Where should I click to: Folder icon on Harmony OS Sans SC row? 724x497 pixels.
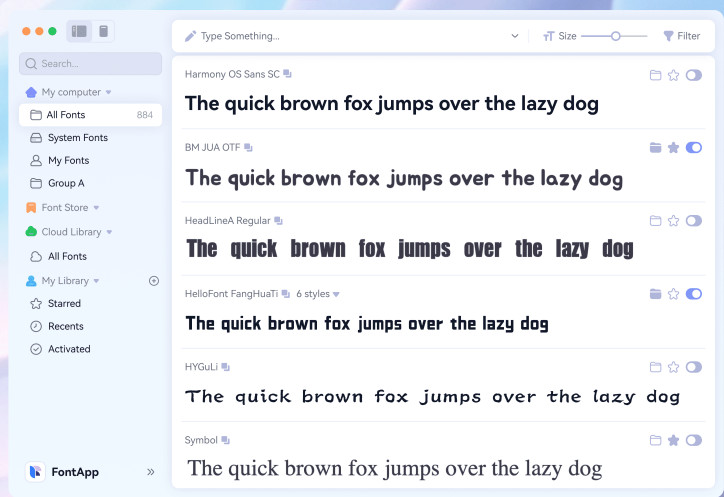(655, 75)
